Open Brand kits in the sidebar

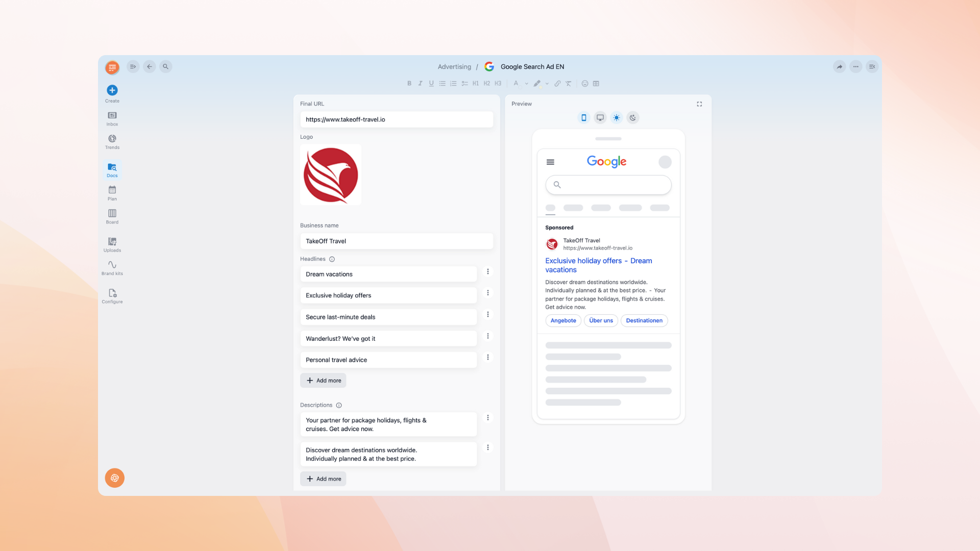click(112, 268)
